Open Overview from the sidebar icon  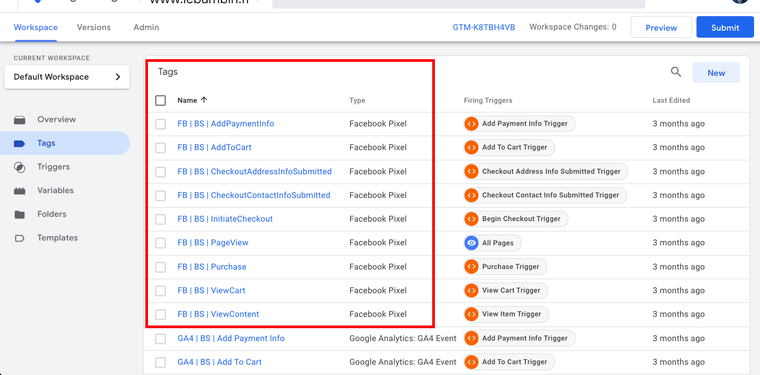point(19,119)
